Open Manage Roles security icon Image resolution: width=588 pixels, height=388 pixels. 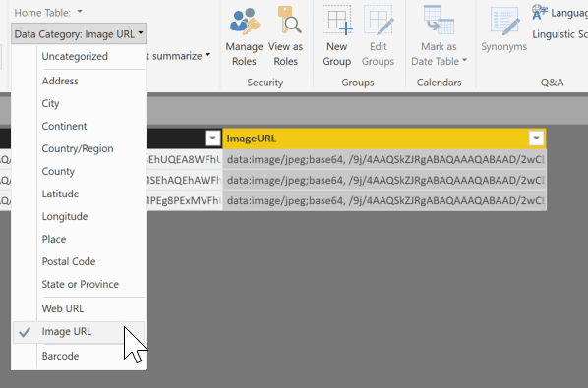(244, 36)
